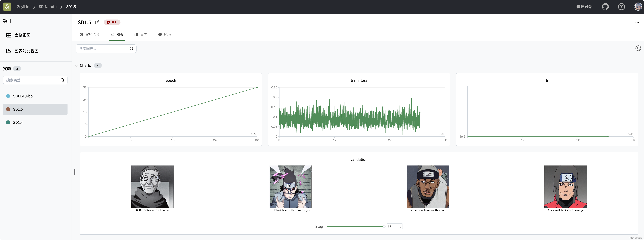Click magnifier icon in chart search box
Screen dimensions: 644x240
pos(131,49)
